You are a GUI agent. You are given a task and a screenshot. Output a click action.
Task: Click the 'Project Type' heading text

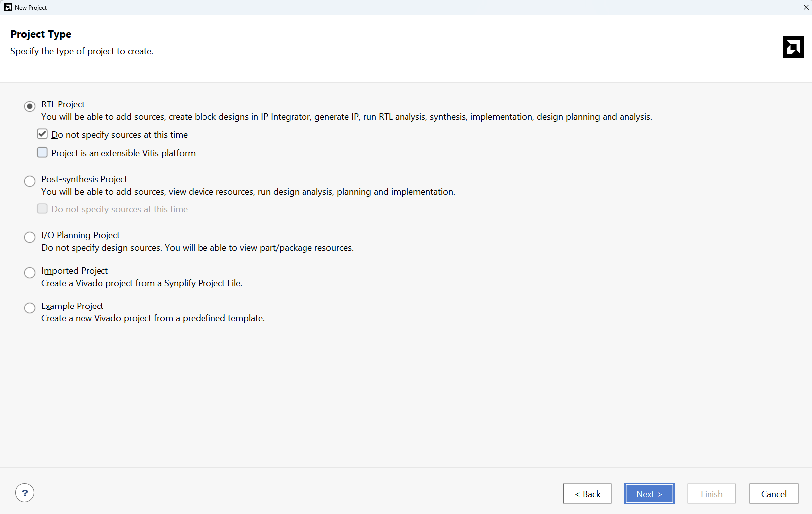[41, 34]
